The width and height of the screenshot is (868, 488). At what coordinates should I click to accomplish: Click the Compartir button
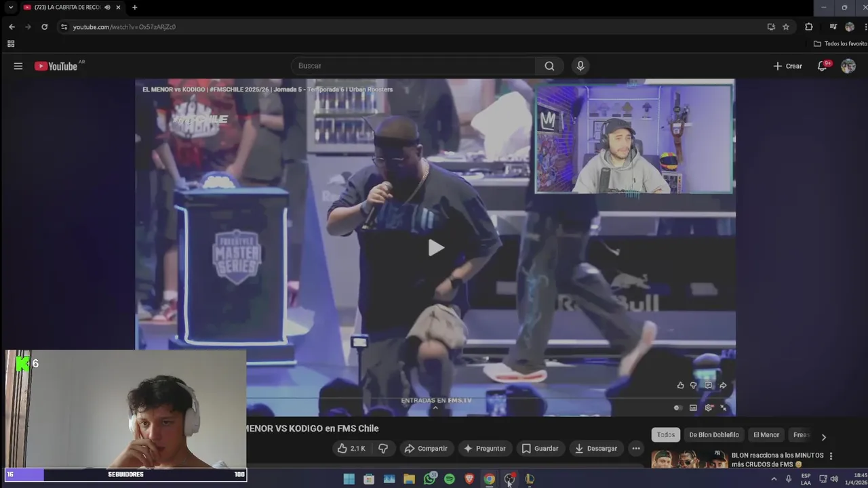click(x=426, y=448)
